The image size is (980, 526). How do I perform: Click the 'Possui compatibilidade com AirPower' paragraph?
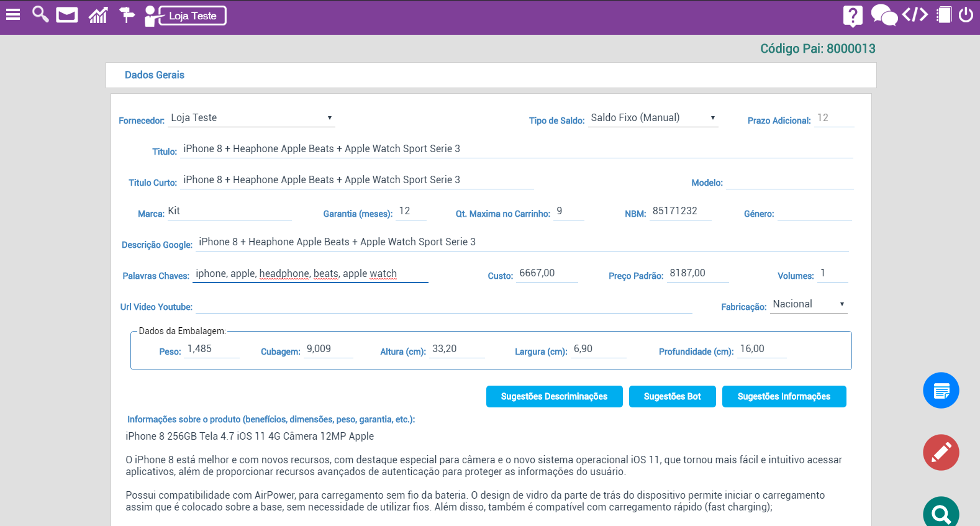click(x=475, y=501)
